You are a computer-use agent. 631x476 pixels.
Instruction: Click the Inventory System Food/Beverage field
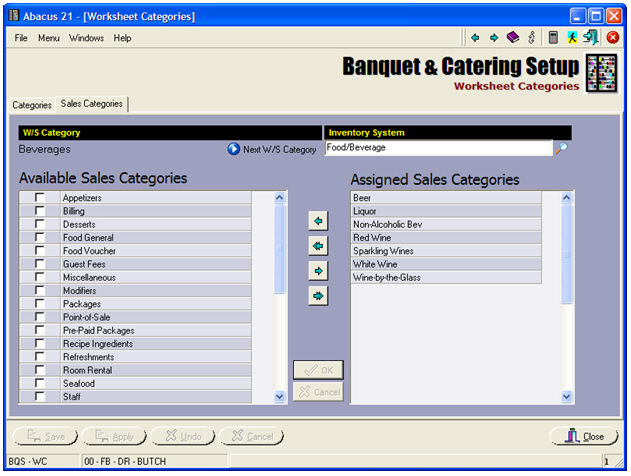click(x=439, y=148)
